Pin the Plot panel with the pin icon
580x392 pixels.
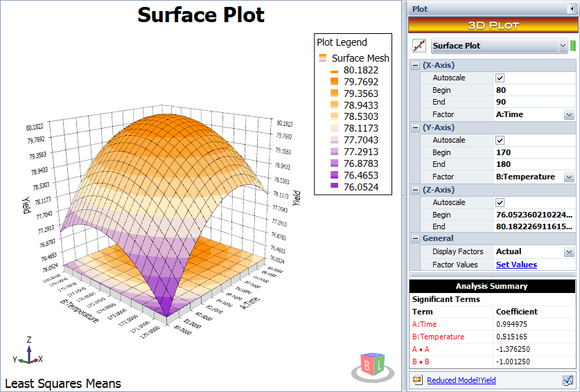570,9
